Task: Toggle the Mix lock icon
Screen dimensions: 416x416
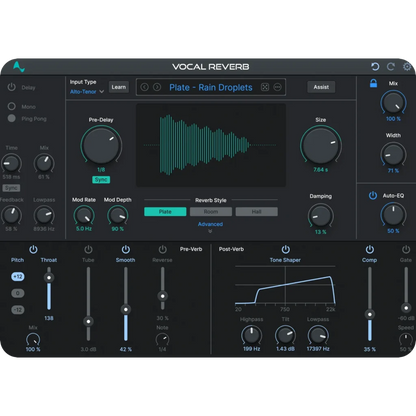Action: 373,83
